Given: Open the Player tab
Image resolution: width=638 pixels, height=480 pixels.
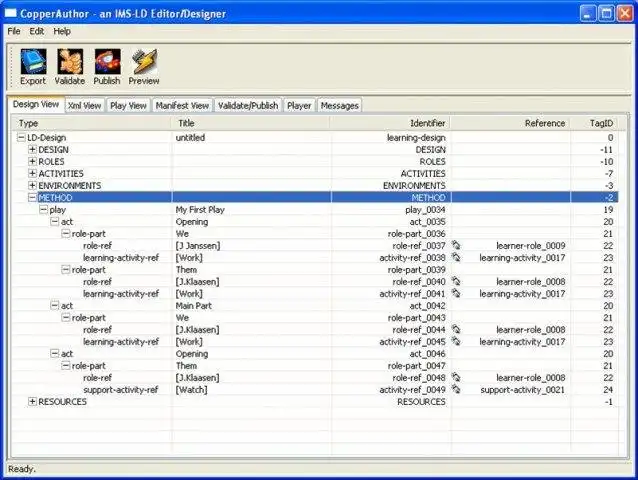Looking at the screenshot, I should coord(299,105).
